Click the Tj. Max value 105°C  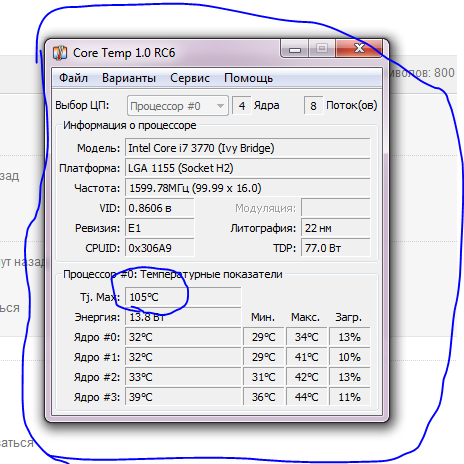pos(183,297)
